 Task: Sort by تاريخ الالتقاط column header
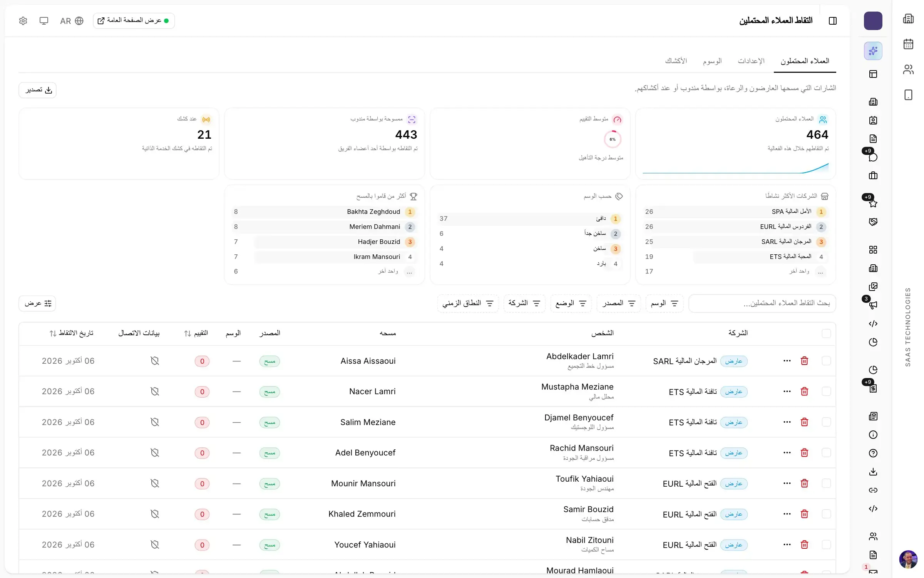pyautogui.click(x=72, y=333)
